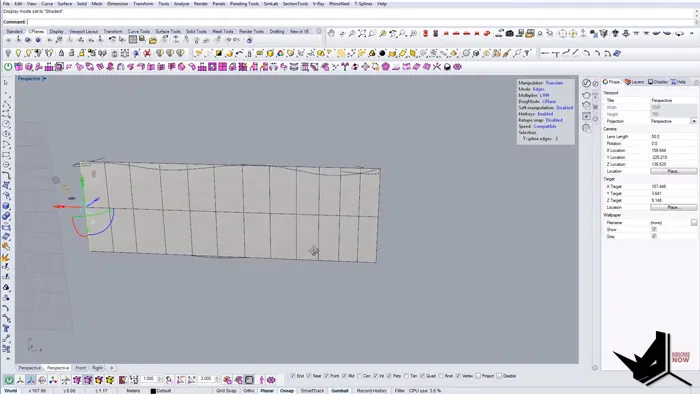Select the yellow Explode burst tool in sidebar

pos(6,257)
